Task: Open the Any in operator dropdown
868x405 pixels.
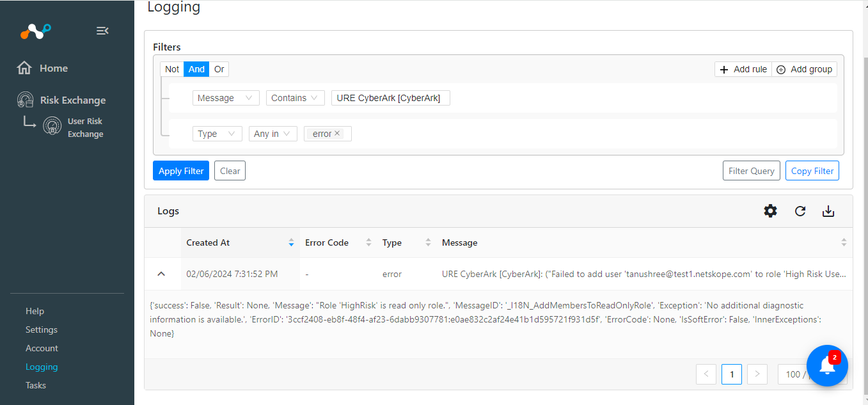Action: coord(273,134)
